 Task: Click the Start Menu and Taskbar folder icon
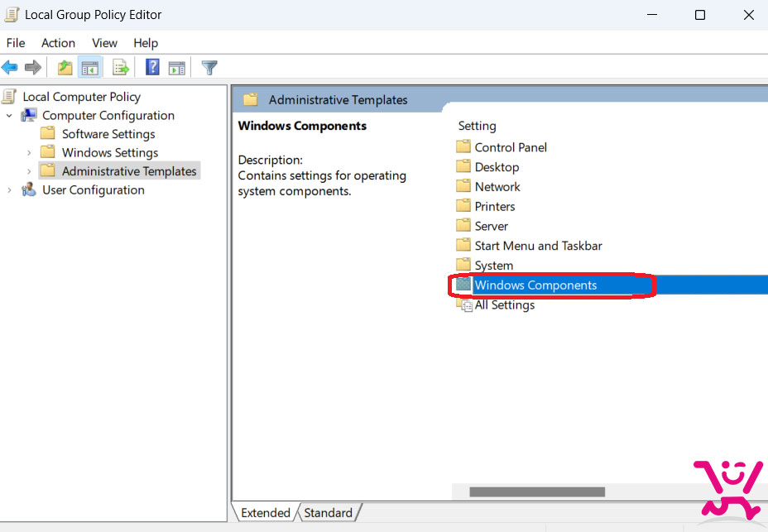463,244
